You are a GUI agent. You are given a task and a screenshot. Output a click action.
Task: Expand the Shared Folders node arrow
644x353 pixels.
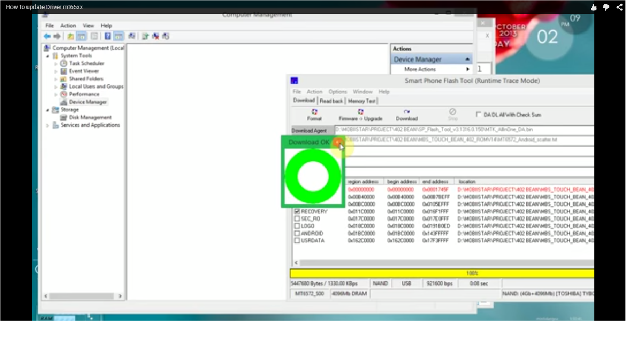click(x=56, y=79)
